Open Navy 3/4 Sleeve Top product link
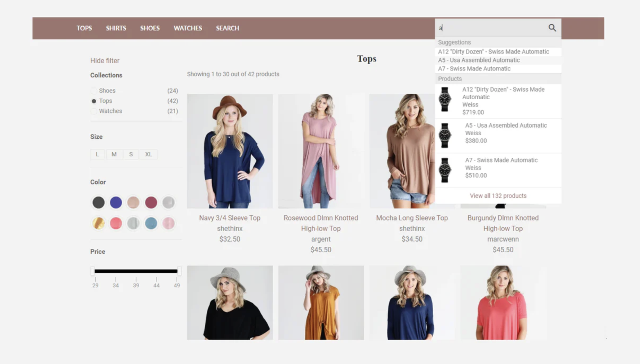 click(x=229, y=218)
